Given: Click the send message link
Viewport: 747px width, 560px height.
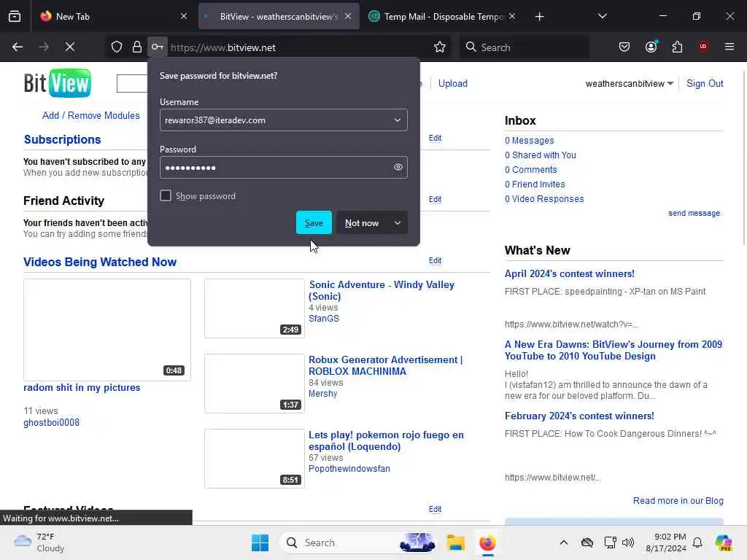Looking at the screenshot, I should 694,214.
